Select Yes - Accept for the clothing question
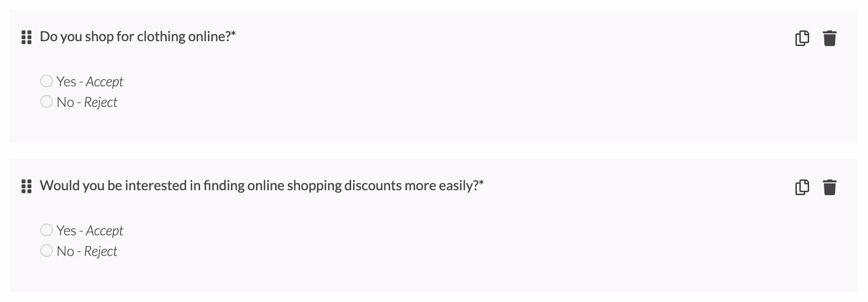868x302 pixels. coord(47,81)
